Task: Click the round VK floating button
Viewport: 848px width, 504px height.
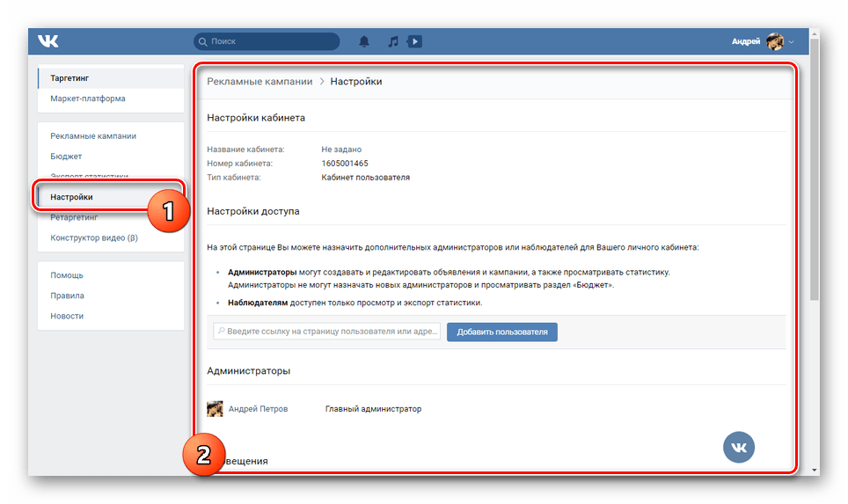Action: (x=739, y=447)
